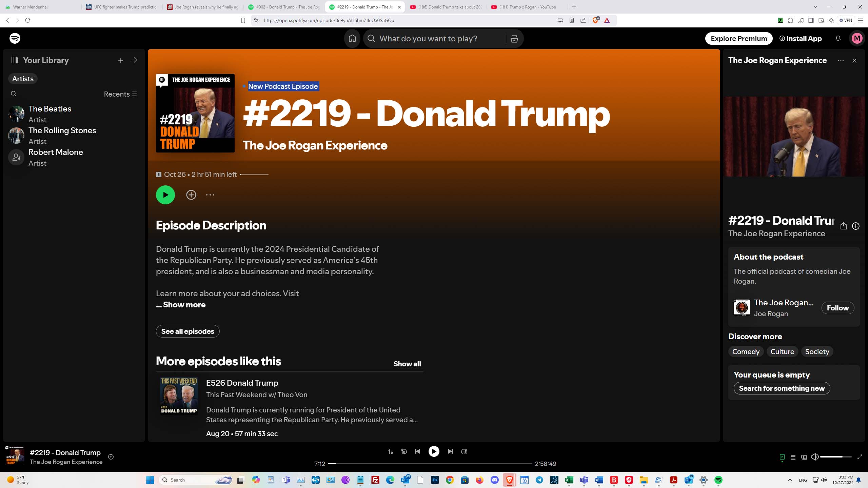Open Connect to a device icon
Screen dimensions: 868x488
tap(804, 457)
